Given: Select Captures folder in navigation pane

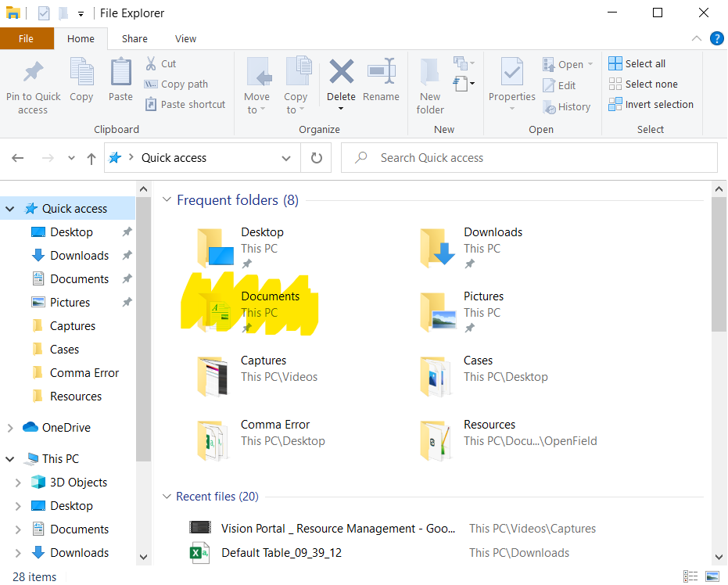Looking at the screenshot, I should coord(73,326).
